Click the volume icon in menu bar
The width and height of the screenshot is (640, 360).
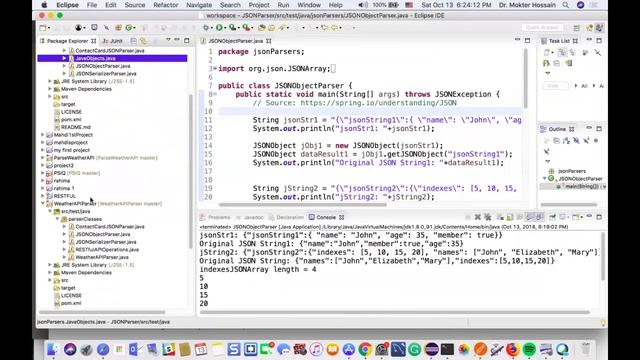[x=362, y=5]
